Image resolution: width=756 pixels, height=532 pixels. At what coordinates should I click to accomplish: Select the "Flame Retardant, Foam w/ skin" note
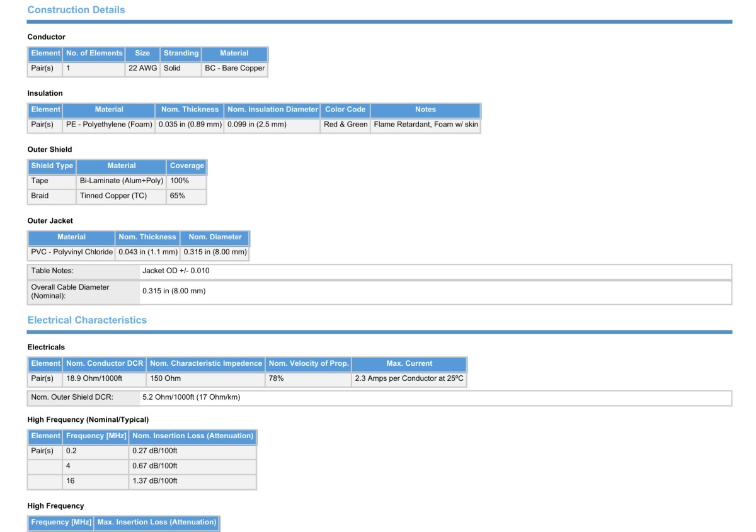[425, 125]
